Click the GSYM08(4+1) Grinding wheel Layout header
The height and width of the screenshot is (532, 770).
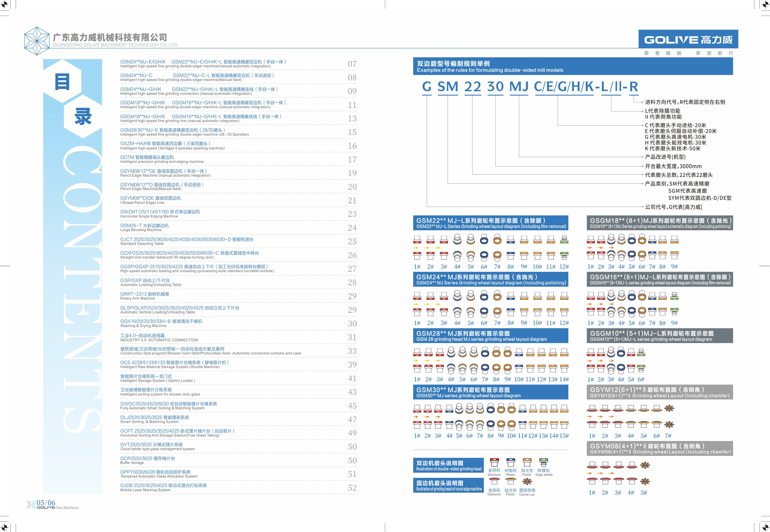(x=660, y=448)
